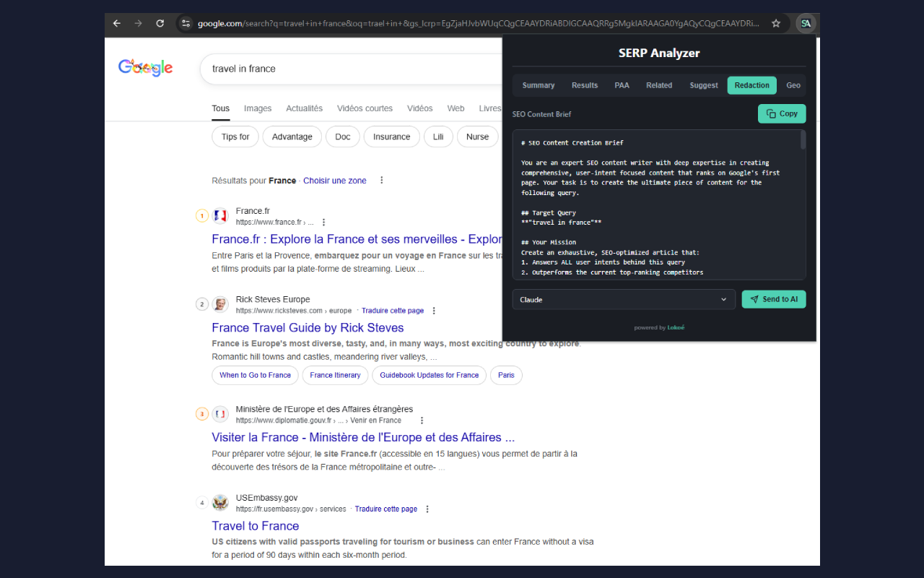924x578 pixels.
Task: Select the Tous search filter
Action: (221, 108)
